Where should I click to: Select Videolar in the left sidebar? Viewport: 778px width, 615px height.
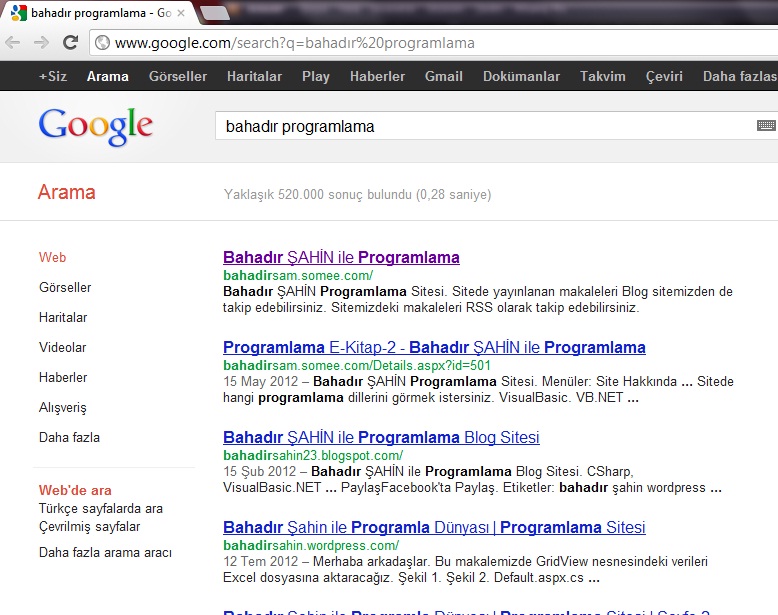63,347
